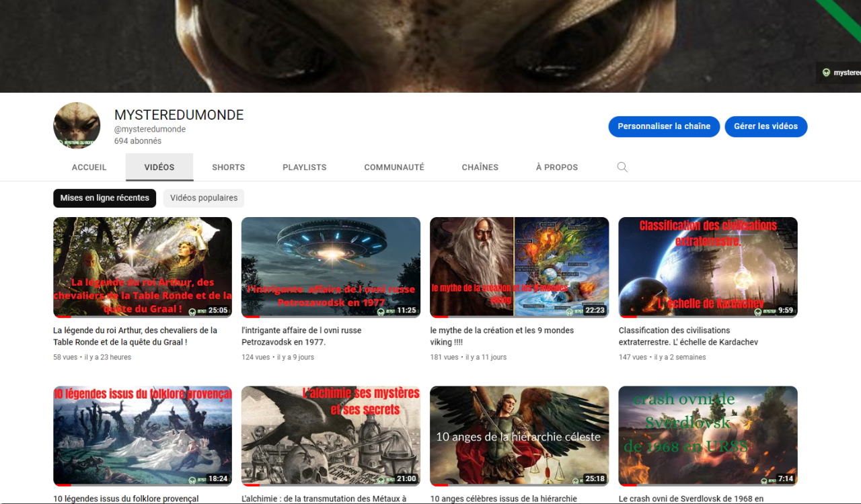Viewport: 861px width, 504px height.
Task: Go to the PLAYLISTS tab
Action: tap(305, 167)
